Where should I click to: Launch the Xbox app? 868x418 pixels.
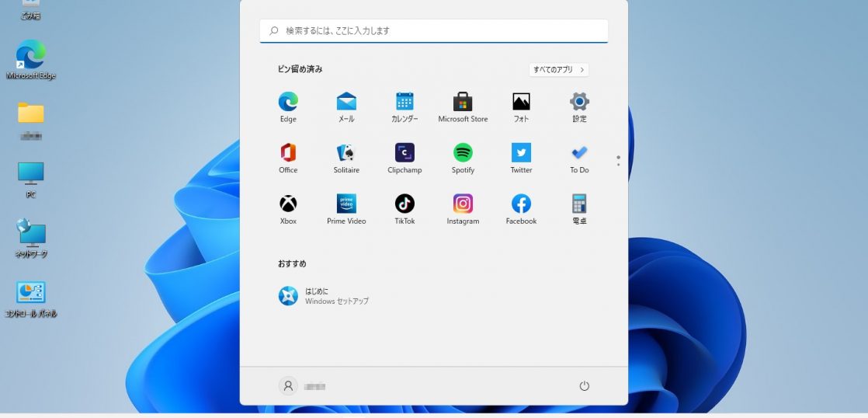pos(288,209)
